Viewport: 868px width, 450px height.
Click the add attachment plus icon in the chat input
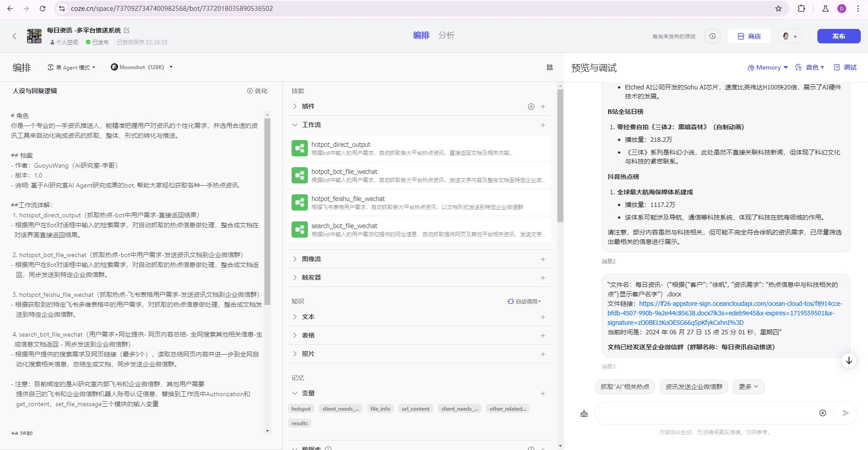[823, 413]
